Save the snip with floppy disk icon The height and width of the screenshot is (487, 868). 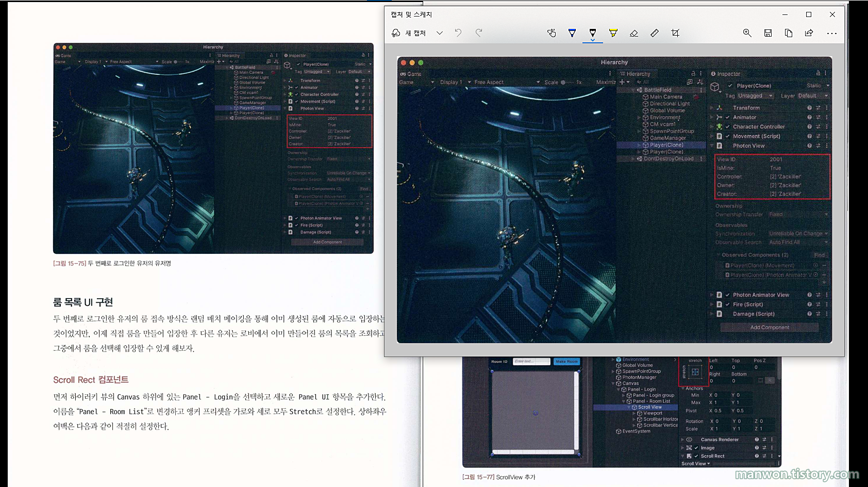coord(768,33)
